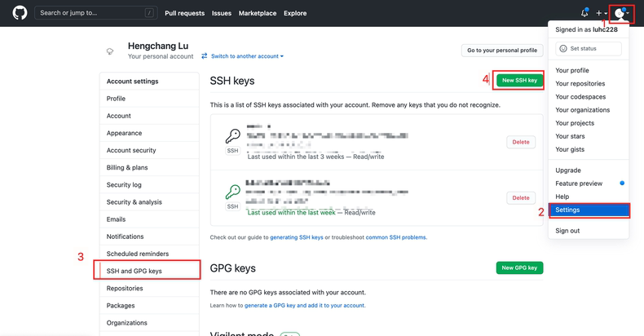Click the New GPG key button
The image size is (644, 336).
pyautogui.click(x=519, y=267)
